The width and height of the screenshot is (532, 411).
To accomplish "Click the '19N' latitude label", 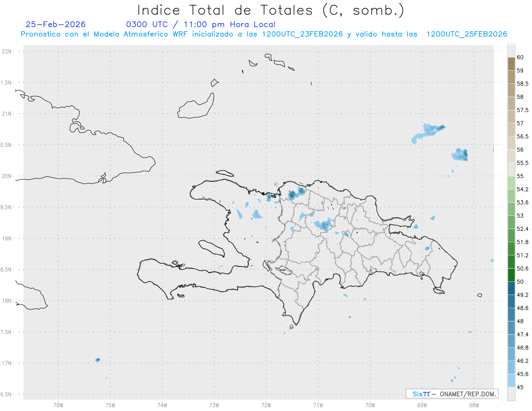I will (x=8, y=239).
